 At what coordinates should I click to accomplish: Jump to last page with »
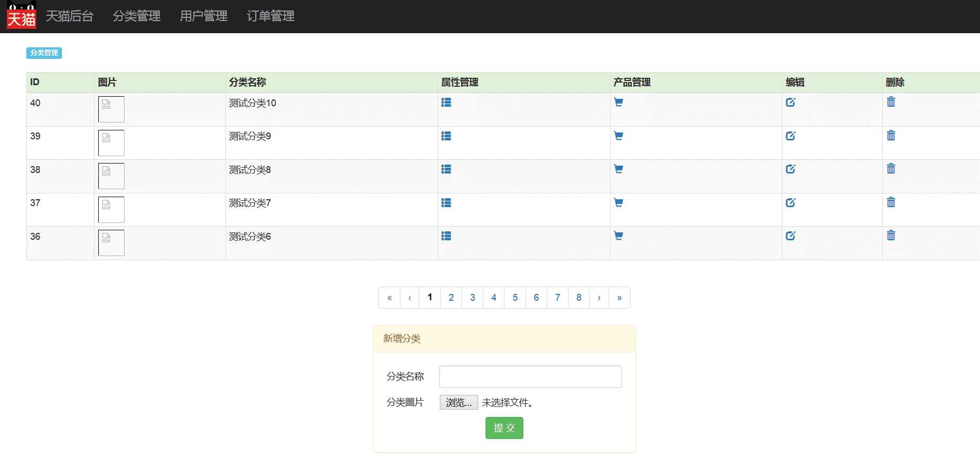pyautogui.click(x=620, y=298)
